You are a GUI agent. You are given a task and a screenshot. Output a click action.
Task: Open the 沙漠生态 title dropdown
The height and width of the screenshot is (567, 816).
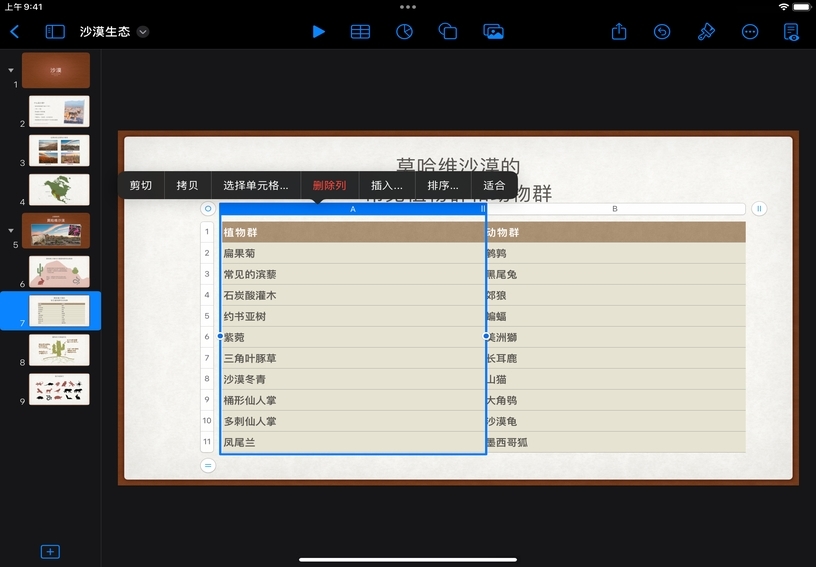pyautogui.click(x=143, y=32)
